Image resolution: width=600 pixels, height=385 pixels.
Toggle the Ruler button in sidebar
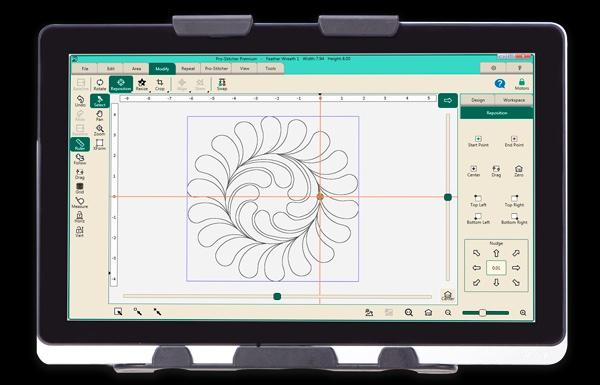(80, 144)
